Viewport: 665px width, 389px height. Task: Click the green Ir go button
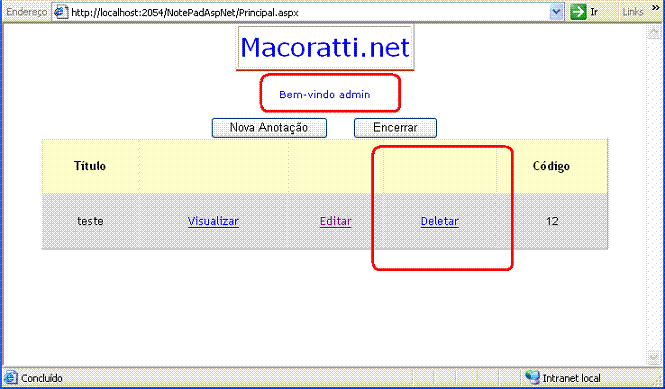585,12
